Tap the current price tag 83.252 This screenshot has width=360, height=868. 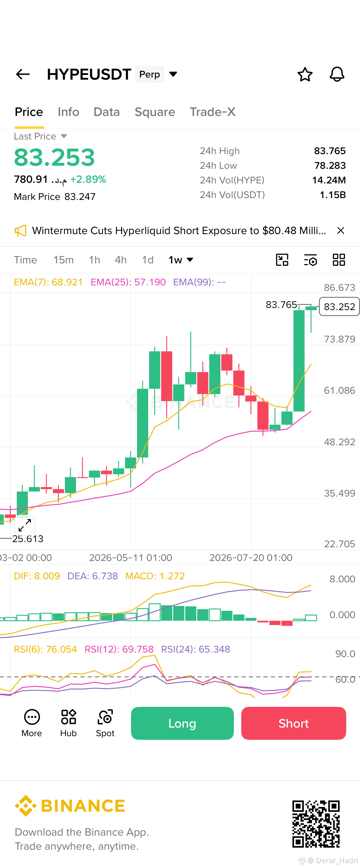339,307
